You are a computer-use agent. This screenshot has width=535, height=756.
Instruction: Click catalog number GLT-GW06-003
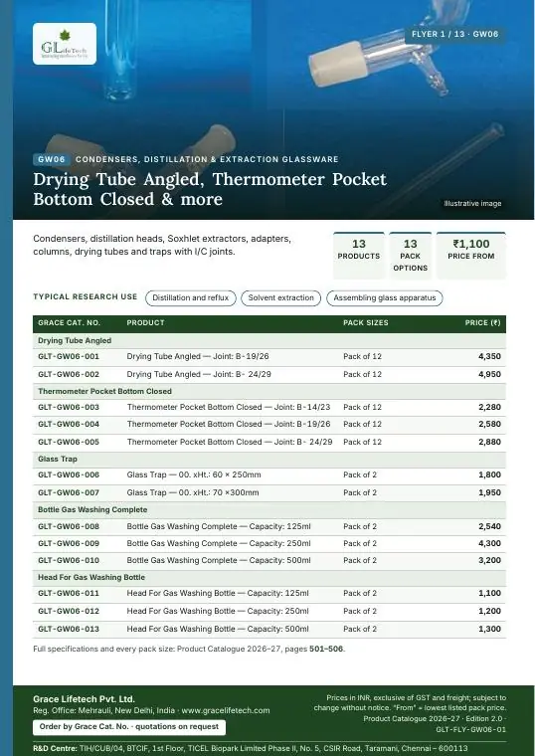pos(69,408)
